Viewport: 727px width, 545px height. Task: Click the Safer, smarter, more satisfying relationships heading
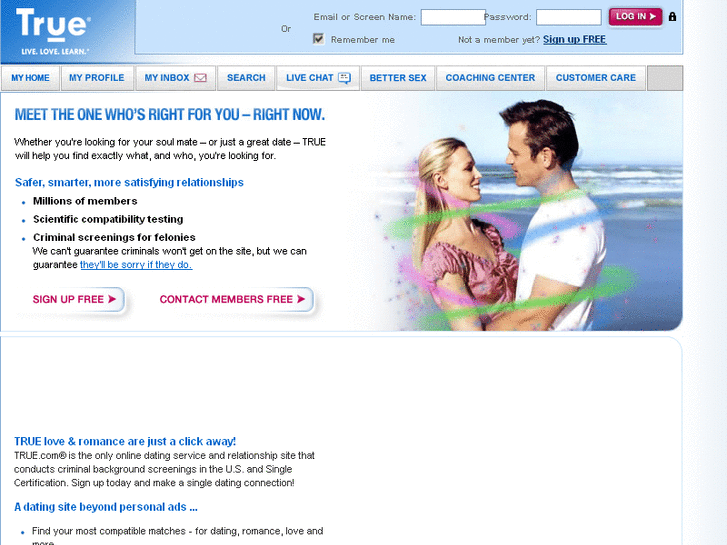pyautogui.click(x=129, y=182)
